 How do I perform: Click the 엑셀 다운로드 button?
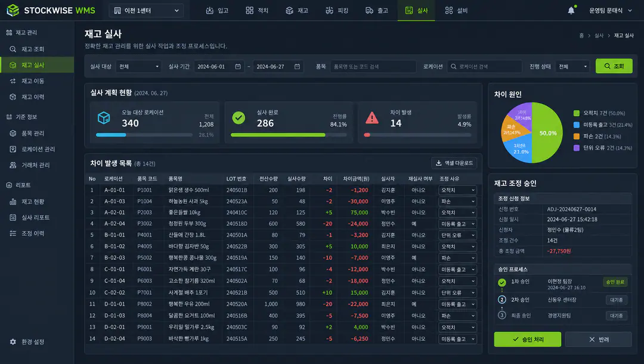[454, 163]
